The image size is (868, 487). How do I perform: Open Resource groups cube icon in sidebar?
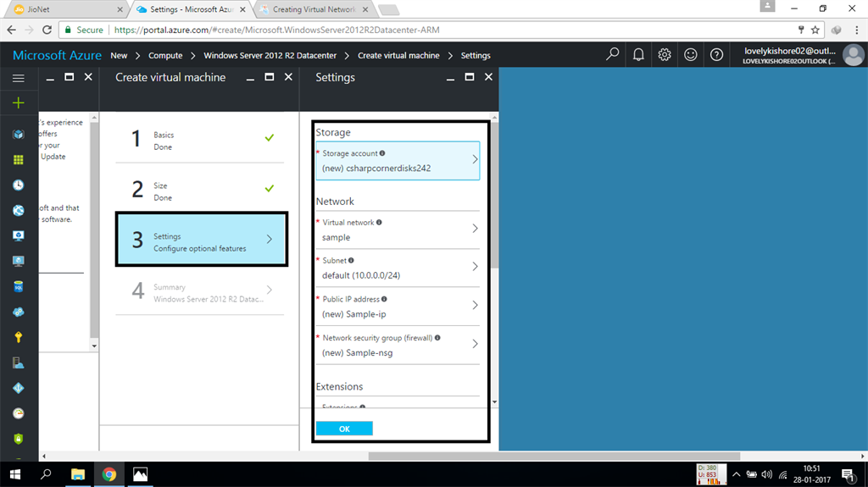(19, 135)
